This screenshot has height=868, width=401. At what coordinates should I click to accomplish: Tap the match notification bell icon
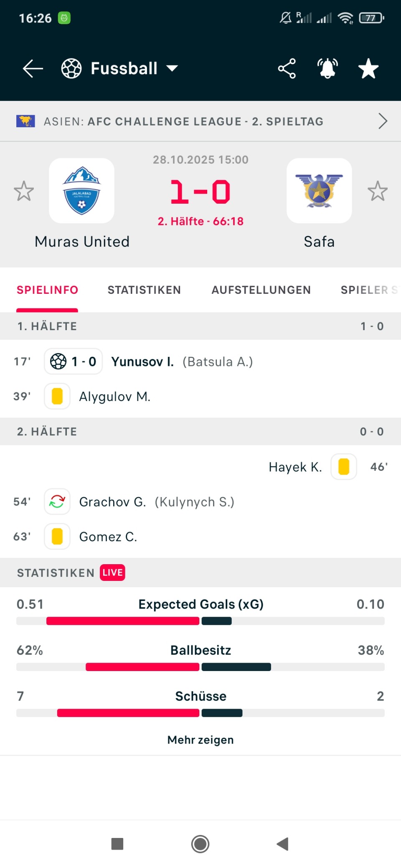(x=327, y=69)
